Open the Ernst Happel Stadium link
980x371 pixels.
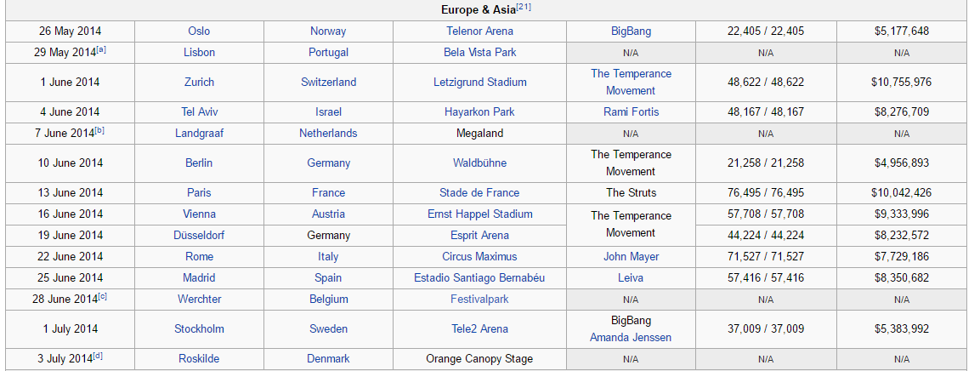479,214
